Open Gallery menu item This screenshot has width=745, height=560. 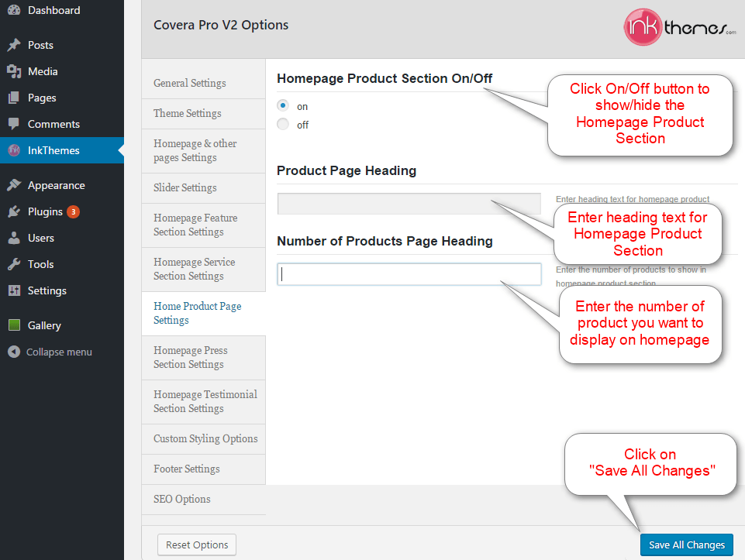tap(62, 325)
